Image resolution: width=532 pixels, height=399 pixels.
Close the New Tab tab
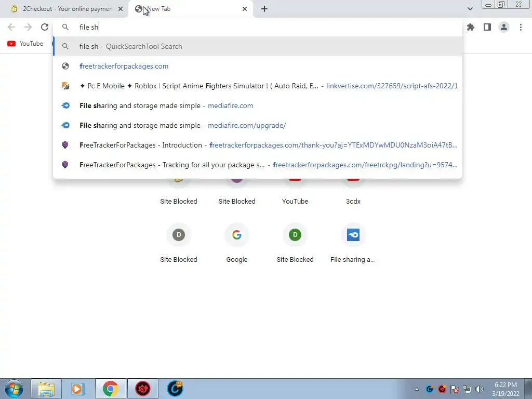(x=245, y=9)
